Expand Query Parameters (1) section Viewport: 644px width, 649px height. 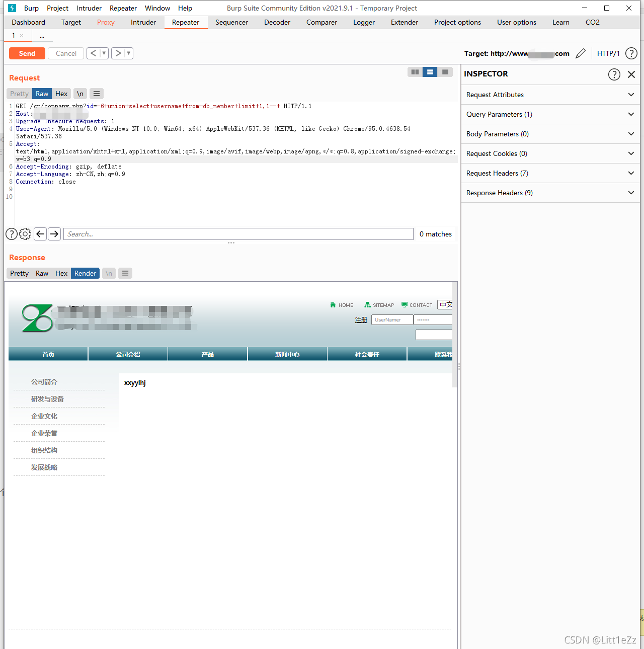pos(550,114)
